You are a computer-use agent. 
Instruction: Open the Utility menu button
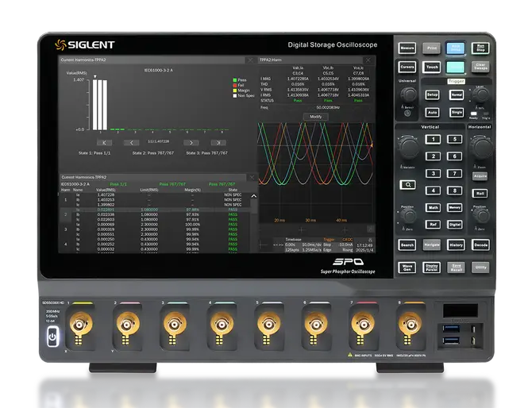tap(480, 268)
